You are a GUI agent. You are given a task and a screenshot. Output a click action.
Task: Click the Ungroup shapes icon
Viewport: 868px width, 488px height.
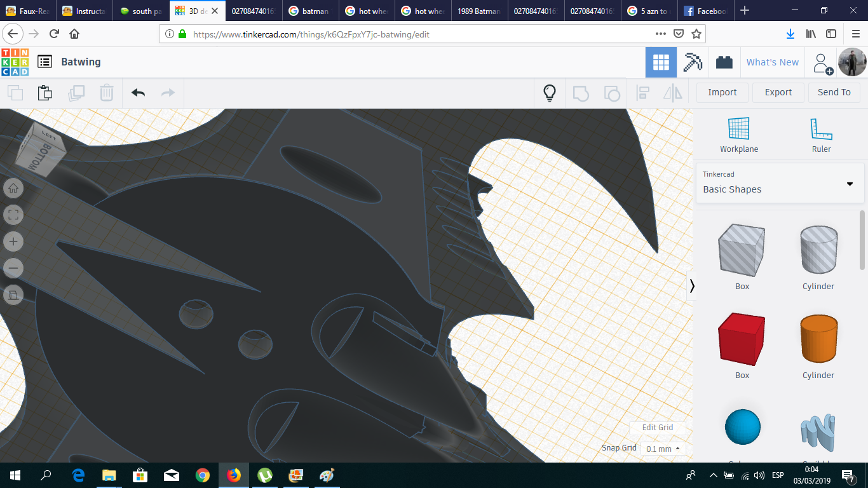pos(611,93)
